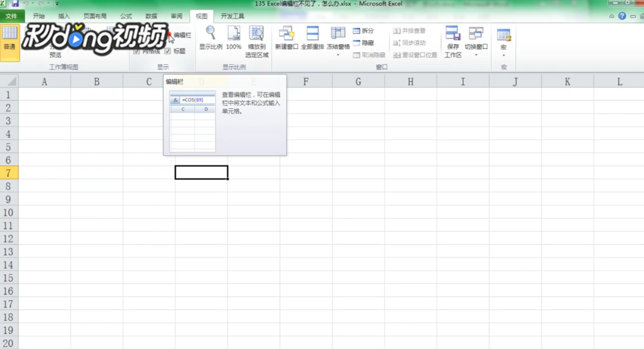Switch to the 公式 Formulas tab
Image resolution: width=644 pixels, height=349 pixels.
point(126,16)
